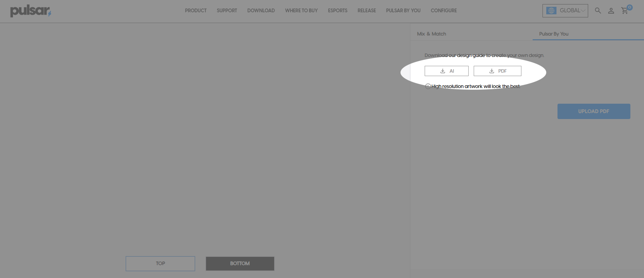Click the Pulsar logo
644x278 pixels.
pyautogui.click(x=30, y=11)
